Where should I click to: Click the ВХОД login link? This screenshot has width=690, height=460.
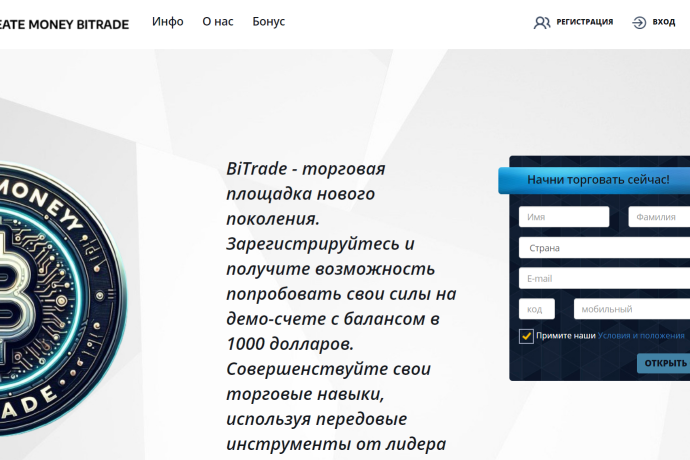664,22
